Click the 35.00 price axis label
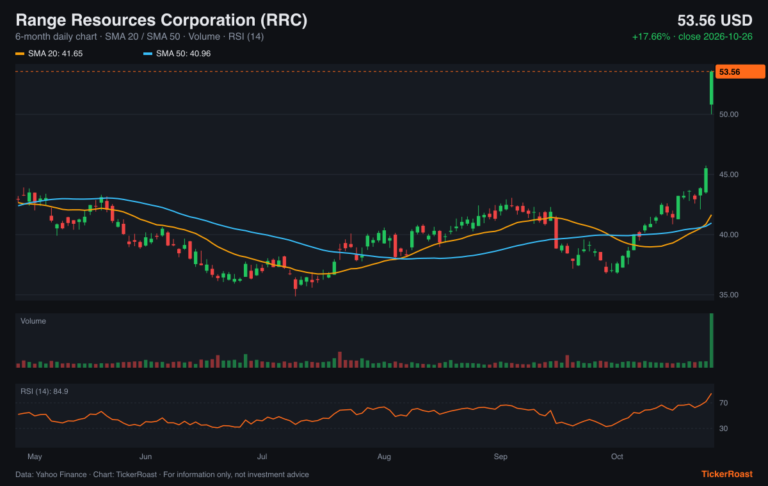This screenshot has height=486, width=768. (728, 295)
